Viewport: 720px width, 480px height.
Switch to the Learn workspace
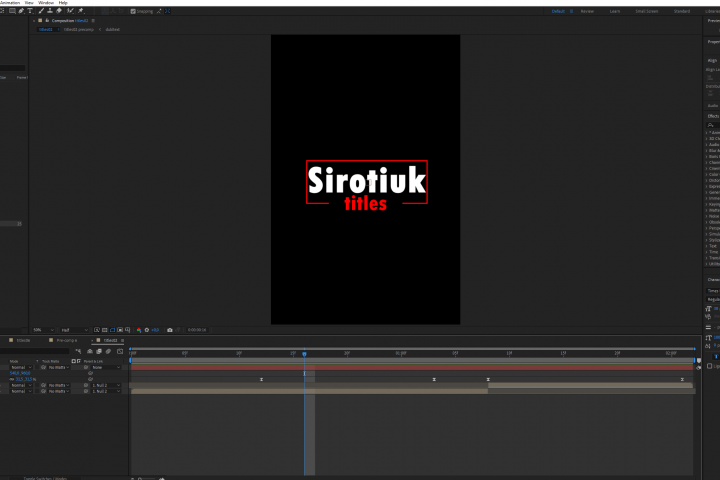(x=615, y=11)
